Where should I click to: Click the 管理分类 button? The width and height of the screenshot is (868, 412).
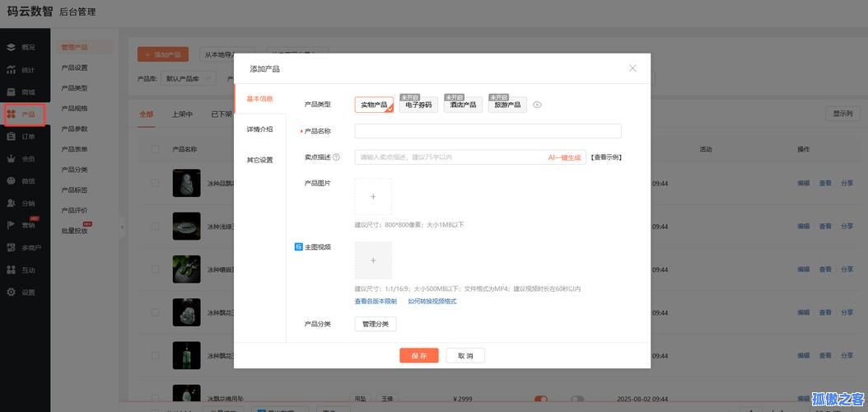(x=376, y=324)
